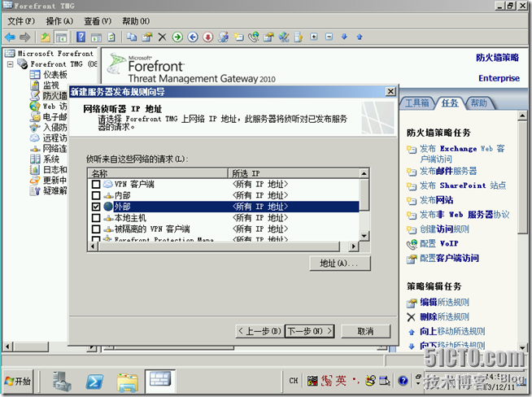
Task: Close the 新建服务器发布规则向导 dialog
Action: pyautogui.click(x=390, y=91)
